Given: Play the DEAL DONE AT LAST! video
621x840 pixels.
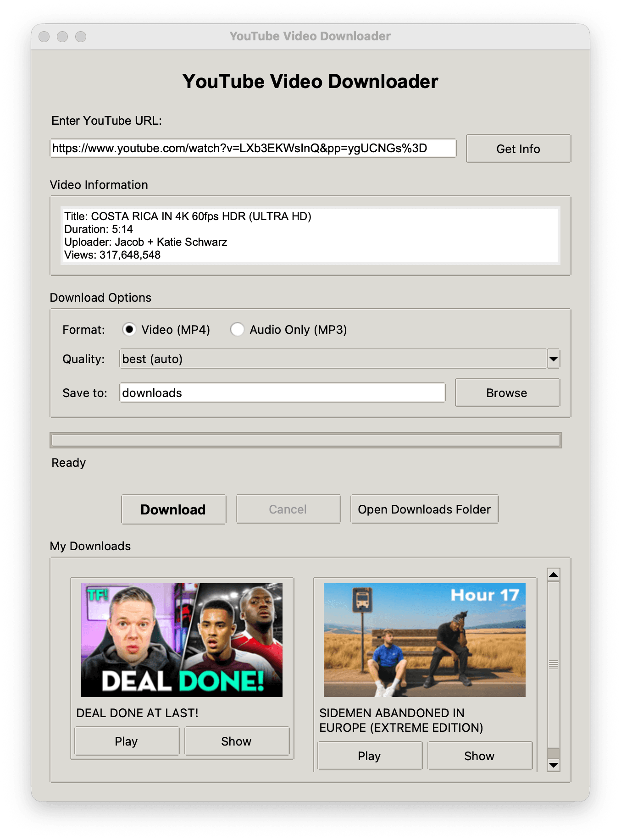Looking at the screenshot, I should coord(127,741).
